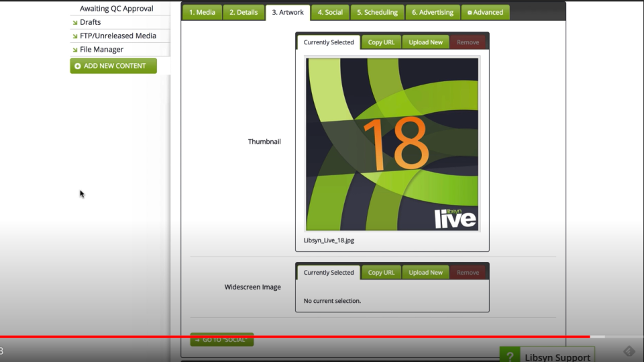Viewport: 644px width, 362px height.
Task: Go to the 4. Social tab
Action: tap(330, 12)
